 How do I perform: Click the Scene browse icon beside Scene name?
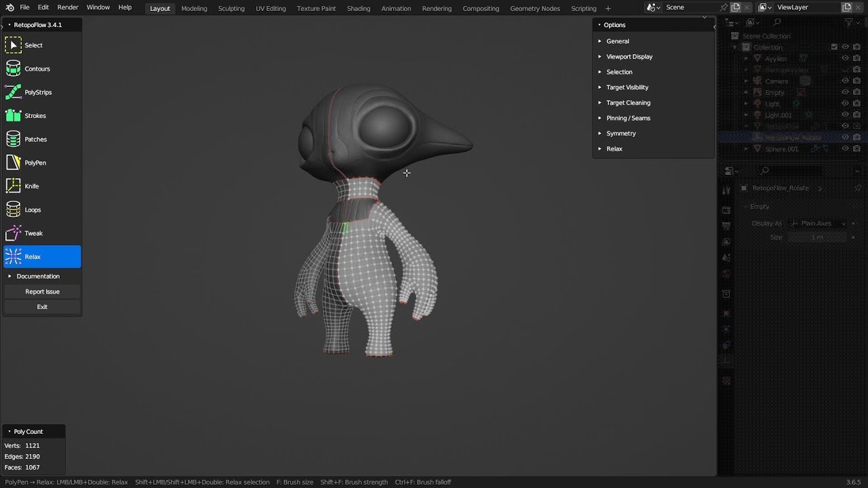tap(652, 7)
